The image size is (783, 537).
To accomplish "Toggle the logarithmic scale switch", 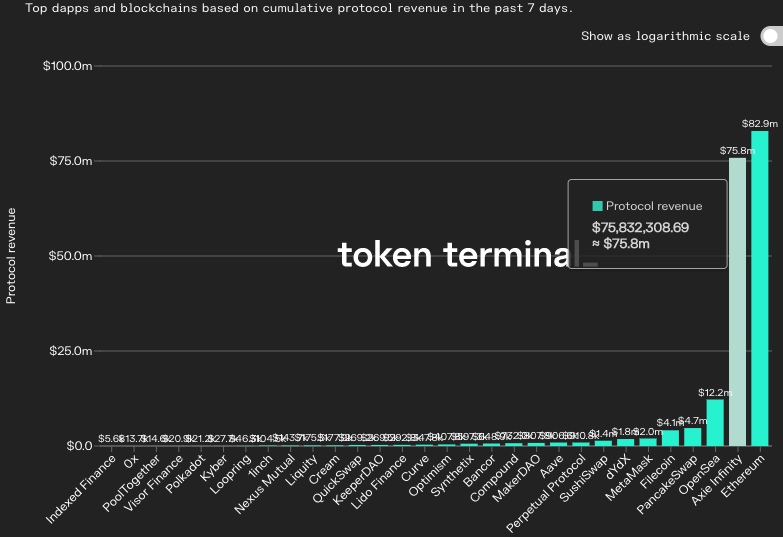I will pyautogui.click(x=772, y=36).
